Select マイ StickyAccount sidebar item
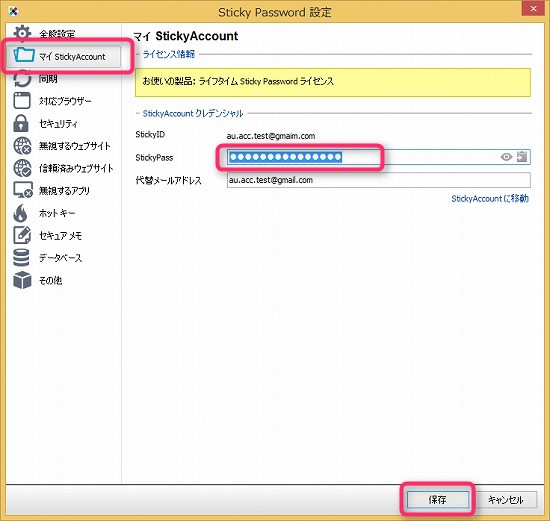This screenshot has height=521, width=550. pos(63,56)
